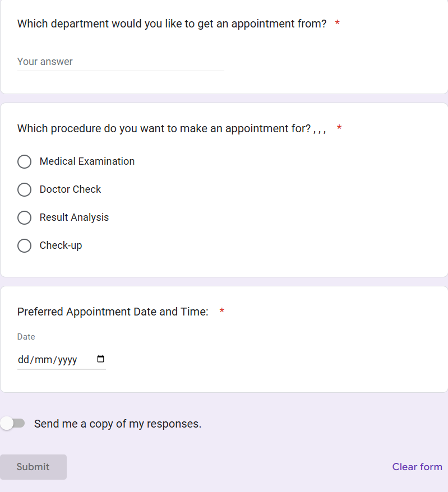
Task: Click the Doctor Check label text
Action: 70,189
